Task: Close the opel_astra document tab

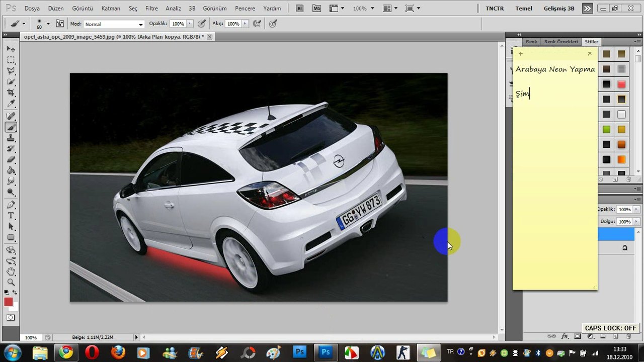Action: (x=209, y=37)
